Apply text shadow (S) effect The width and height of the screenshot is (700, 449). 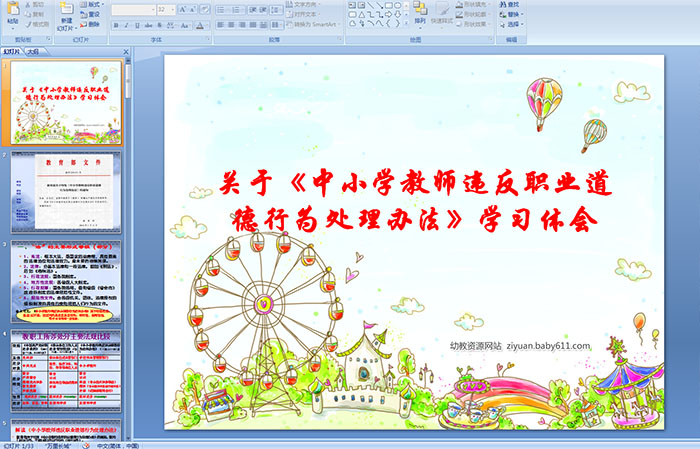[159, 25]
